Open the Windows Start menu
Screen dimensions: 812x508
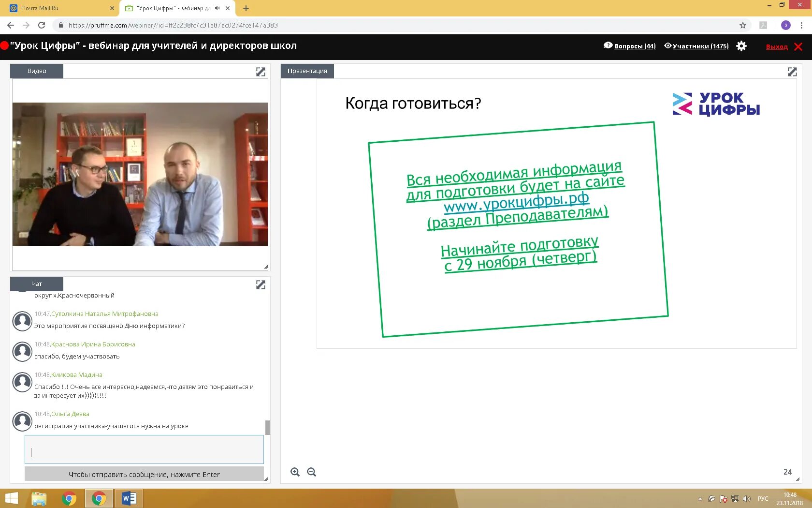[11, 498]
